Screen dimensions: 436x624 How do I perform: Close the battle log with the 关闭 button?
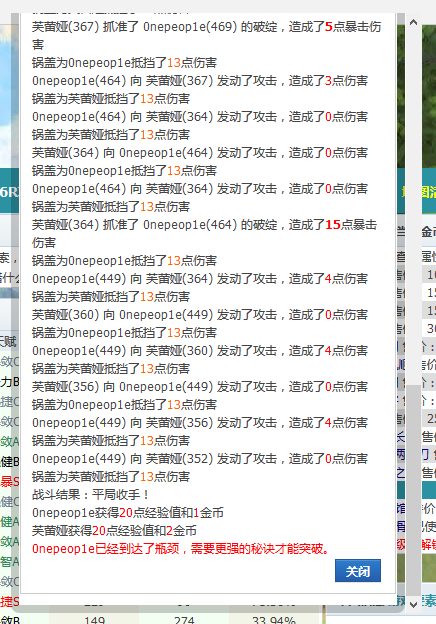click(358, 571)
